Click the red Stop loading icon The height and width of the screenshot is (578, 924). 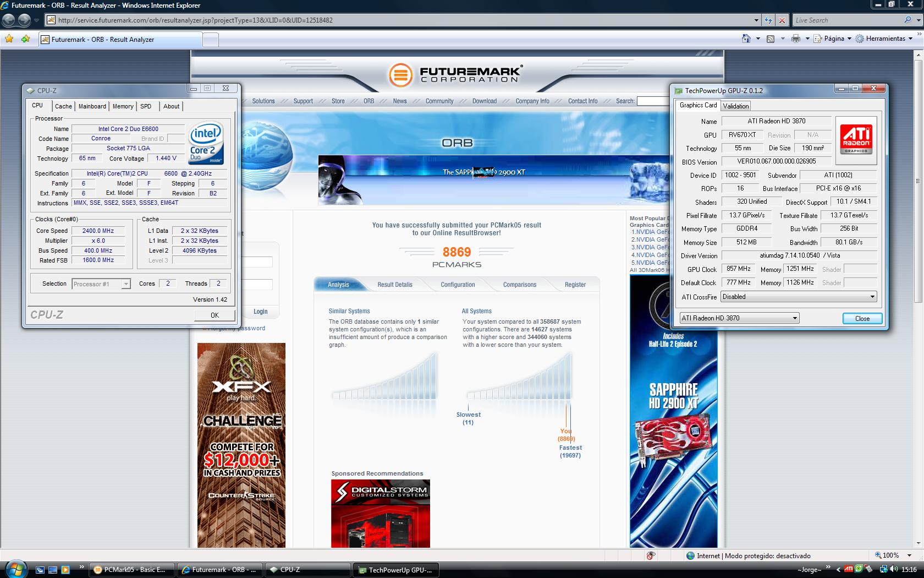(782, 20)
